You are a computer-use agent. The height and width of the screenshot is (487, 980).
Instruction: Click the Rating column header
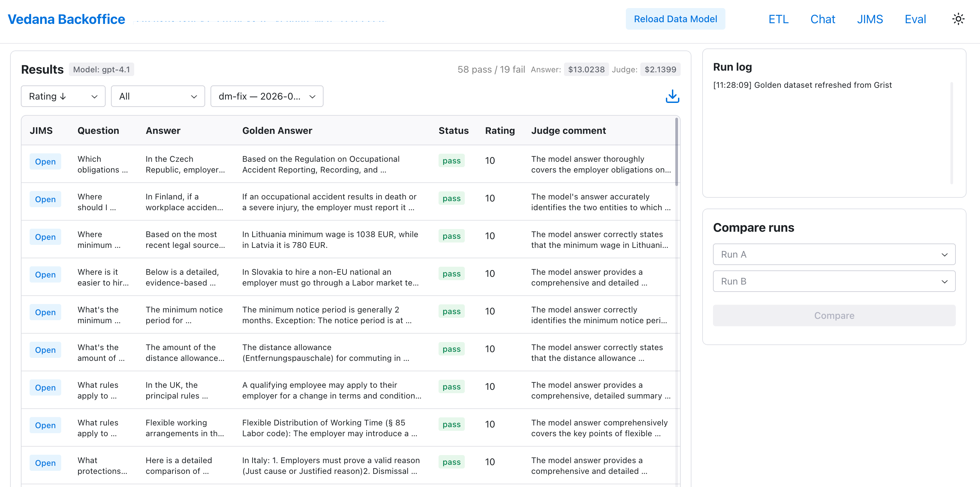(x=500, y=130)
